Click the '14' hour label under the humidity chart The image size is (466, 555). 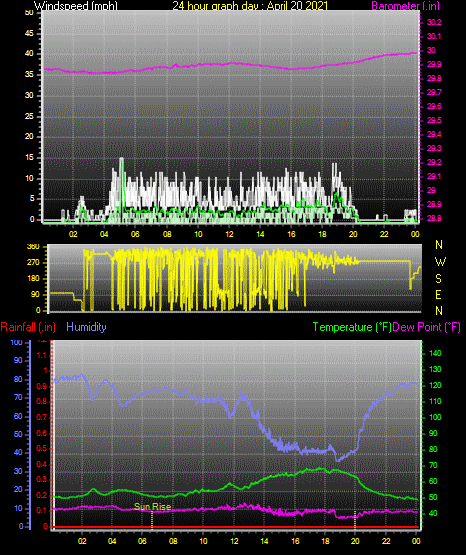click(x=264, y=541)
